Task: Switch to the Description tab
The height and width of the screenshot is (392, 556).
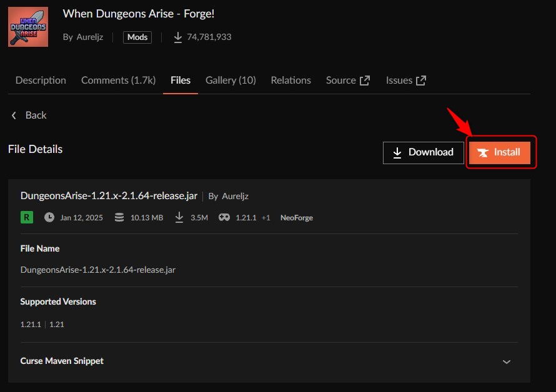Action: [41, 80]
